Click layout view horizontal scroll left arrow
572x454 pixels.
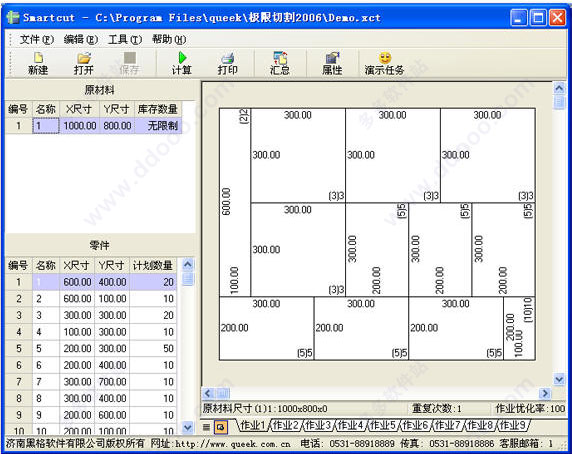coord(208,393)
